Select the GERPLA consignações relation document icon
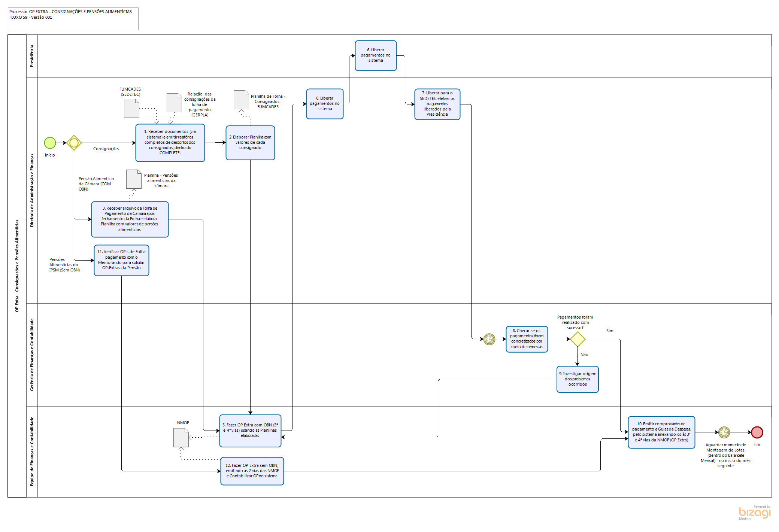The width and height of the screenshot is (779, 532). (174, 103)
